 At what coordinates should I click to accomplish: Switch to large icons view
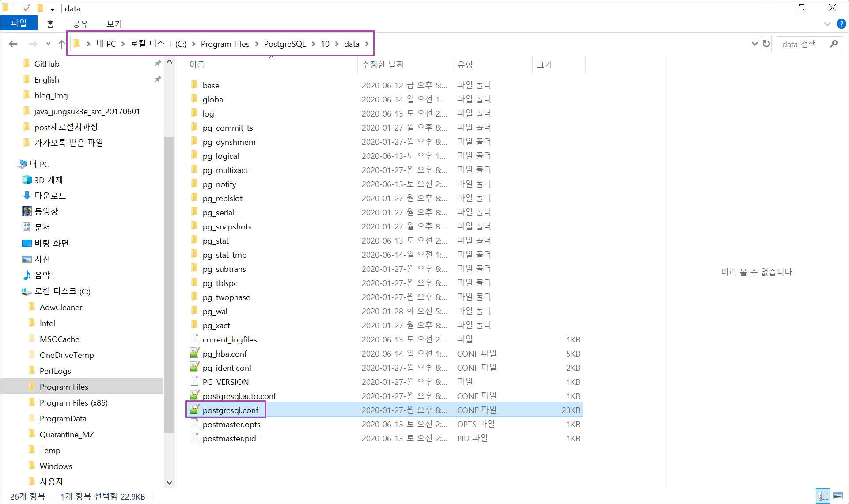(838, 496)
